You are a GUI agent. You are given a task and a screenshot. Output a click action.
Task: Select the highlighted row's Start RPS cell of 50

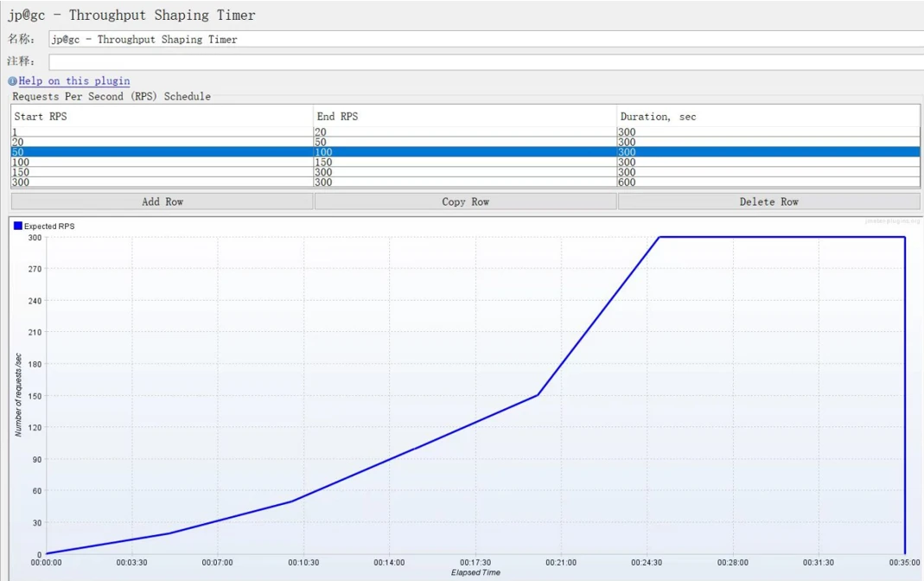click(x=162, y=152)
